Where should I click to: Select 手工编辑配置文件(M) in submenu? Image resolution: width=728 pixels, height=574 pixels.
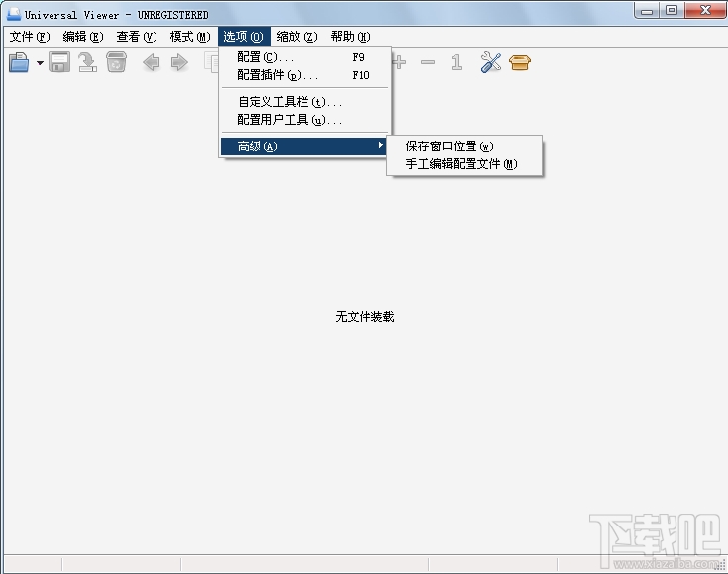tap(465, 164)
